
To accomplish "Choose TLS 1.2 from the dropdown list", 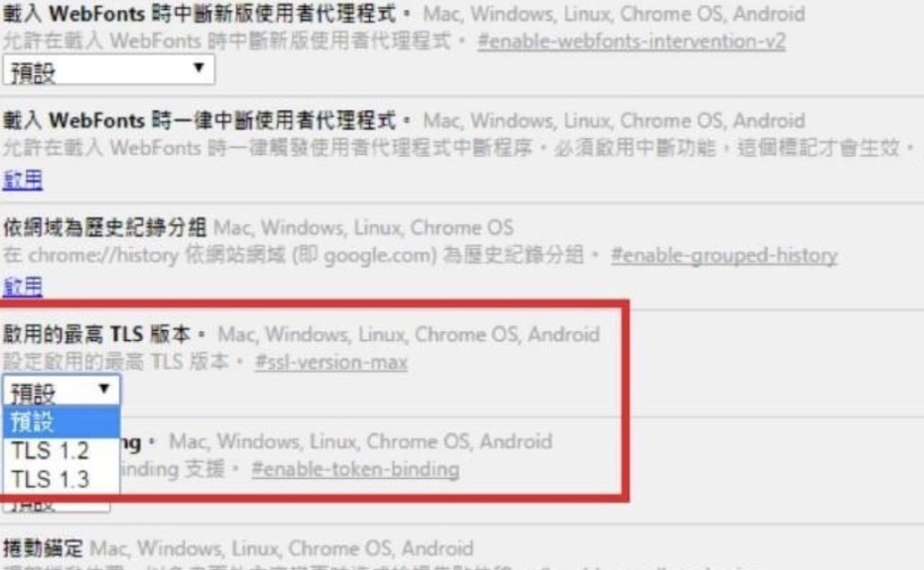I will click(61, 450).
